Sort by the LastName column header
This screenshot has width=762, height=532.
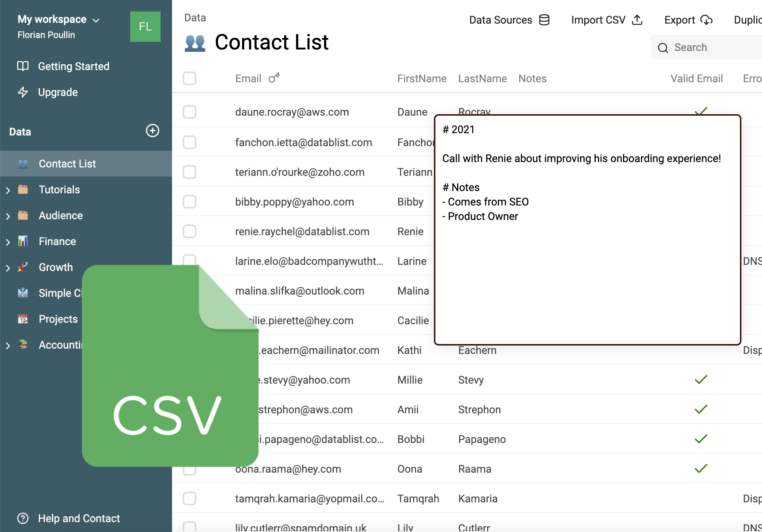[x=482, y=78]
